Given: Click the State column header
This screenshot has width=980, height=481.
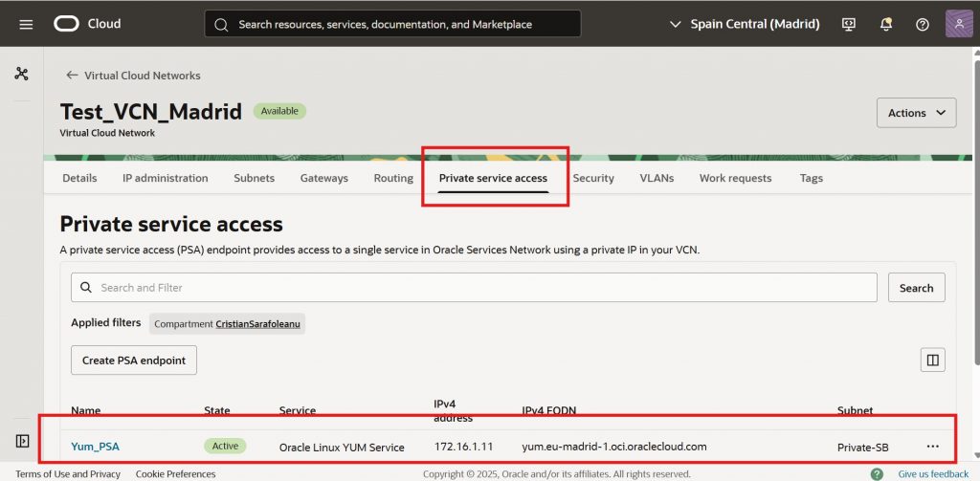Looking at the screenshot, I should tap(217, 410).
